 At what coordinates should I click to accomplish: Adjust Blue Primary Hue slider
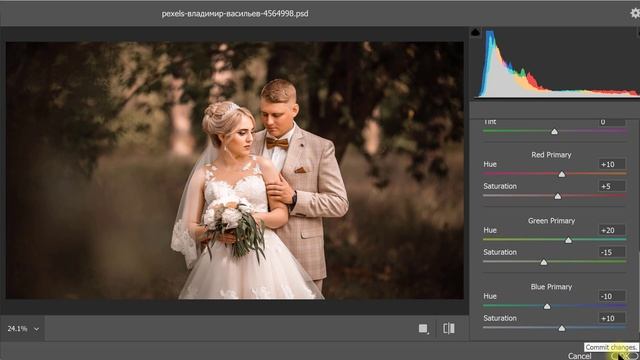click(x=547, y=306)
